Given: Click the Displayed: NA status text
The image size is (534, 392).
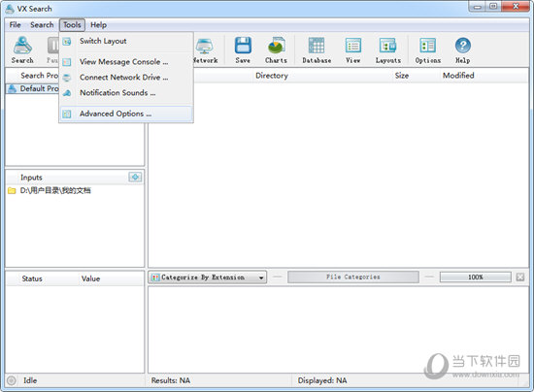Looking at the screenshot, I should [x=322, y=380].
